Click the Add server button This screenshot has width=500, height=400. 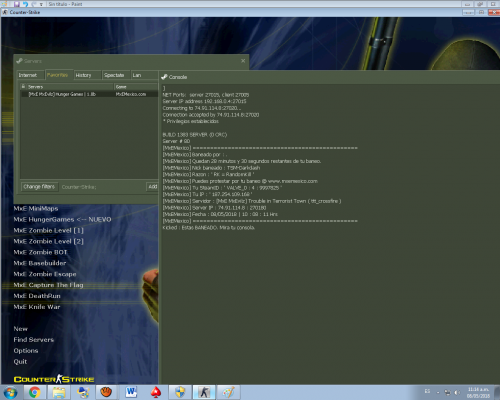click(152, 187)
